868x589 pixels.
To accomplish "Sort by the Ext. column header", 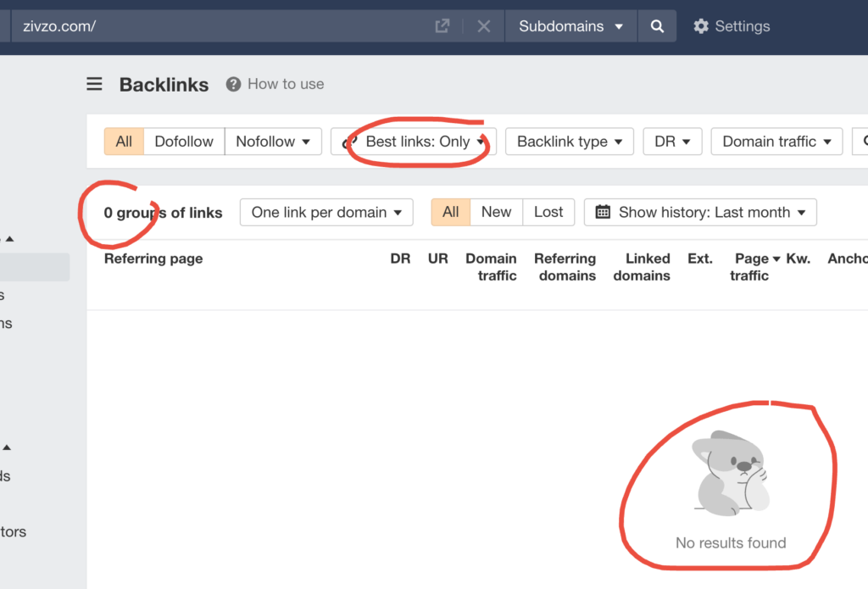I will [x=699, y=258].
